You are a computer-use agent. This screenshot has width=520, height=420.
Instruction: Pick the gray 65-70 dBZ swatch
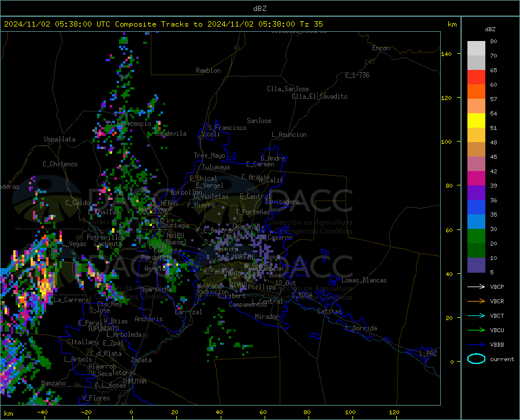point(476,62)
